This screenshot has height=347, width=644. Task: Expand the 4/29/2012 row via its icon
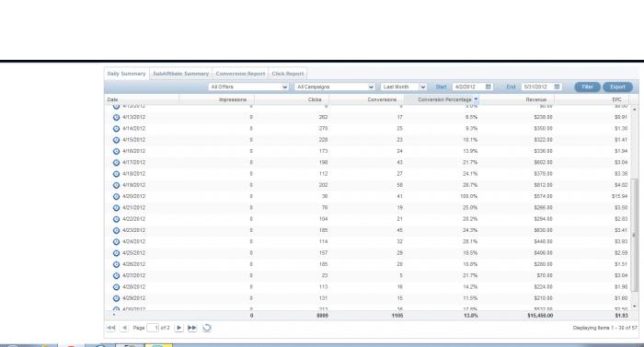click(x=116, y=298)
